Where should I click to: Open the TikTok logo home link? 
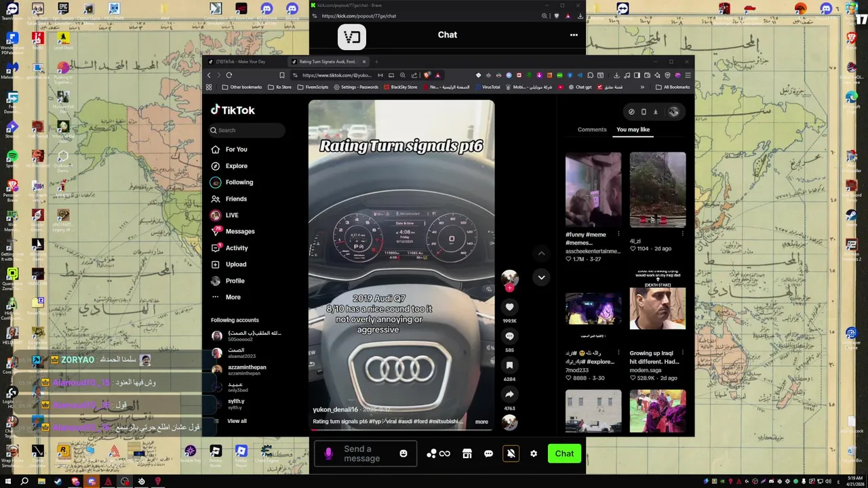pos(233,110)
